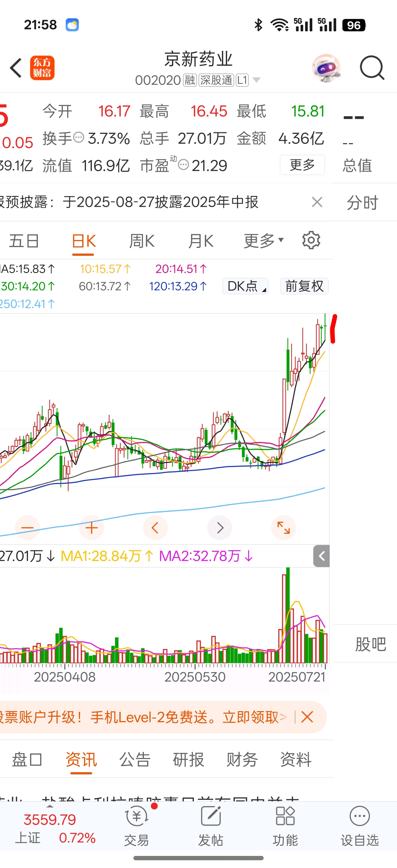This screenshot has height=868, width=397.
Task: Tap the 20250721 date axis label
Action: click(297, 677)
